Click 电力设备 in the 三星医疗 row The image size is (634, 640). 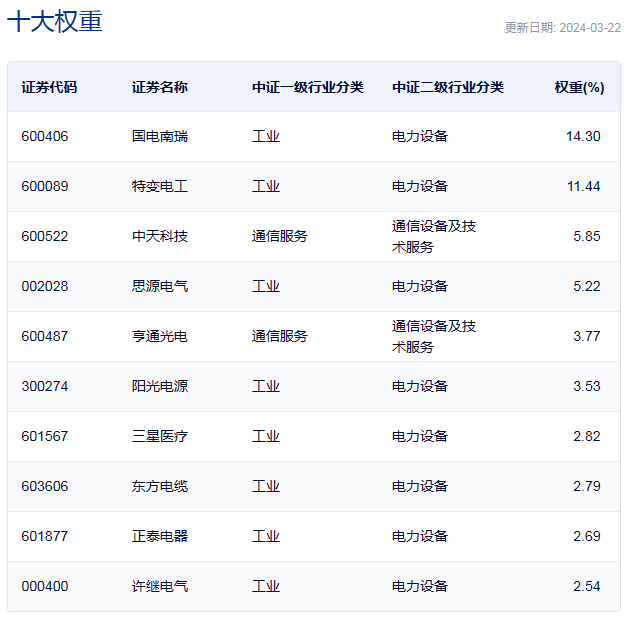420,436
